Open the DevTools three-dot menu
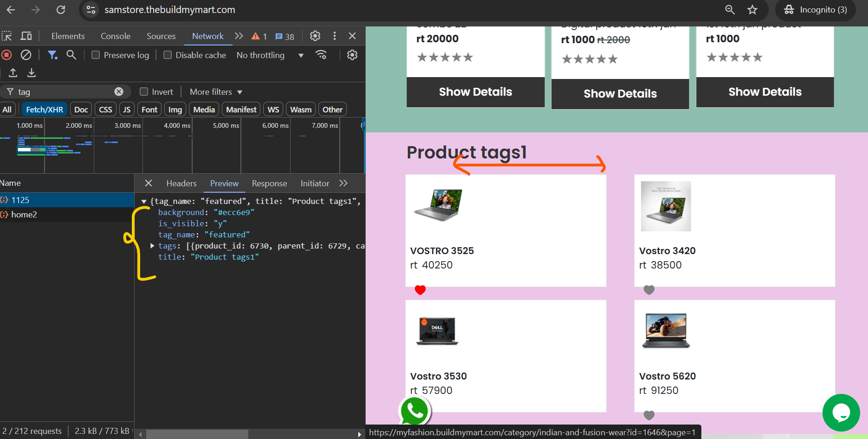The width and height of the screenshot is (868, 439). [334, 36]
